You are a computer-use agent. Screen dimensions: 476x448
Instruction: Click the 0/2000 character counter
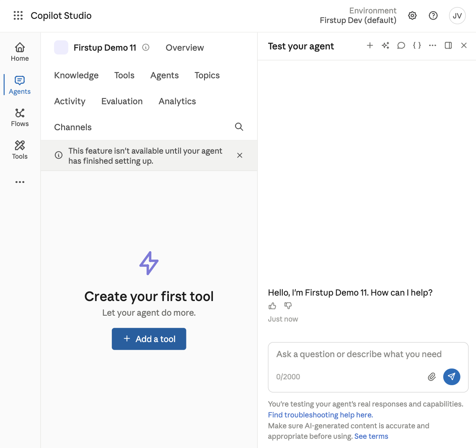[x=288, y=377]
